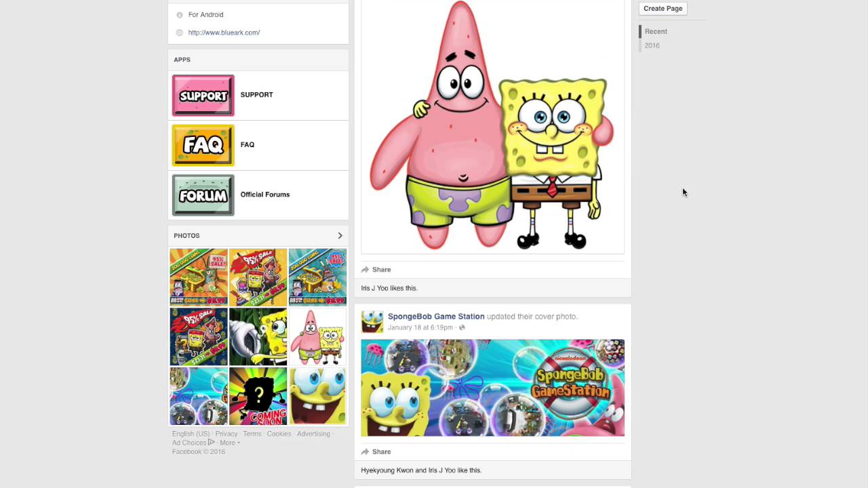Viewport: 868px width, 488px height.
Task: Select Recent in the timeline navigation
Action: pos(656,32)
